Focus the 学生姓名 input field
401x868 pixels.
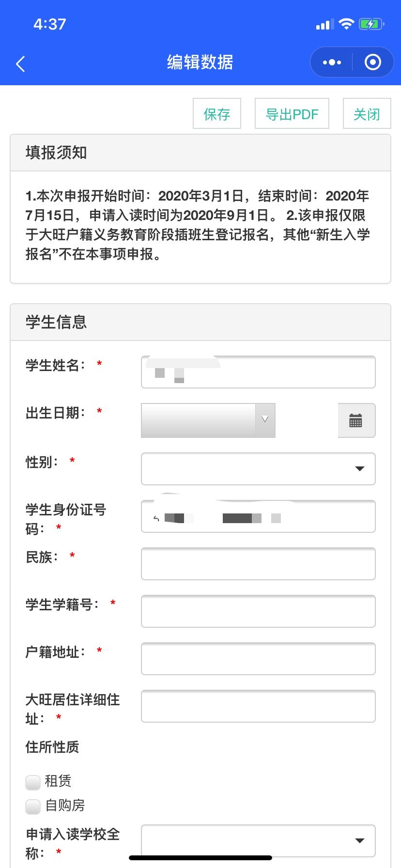tap(258, 372)
